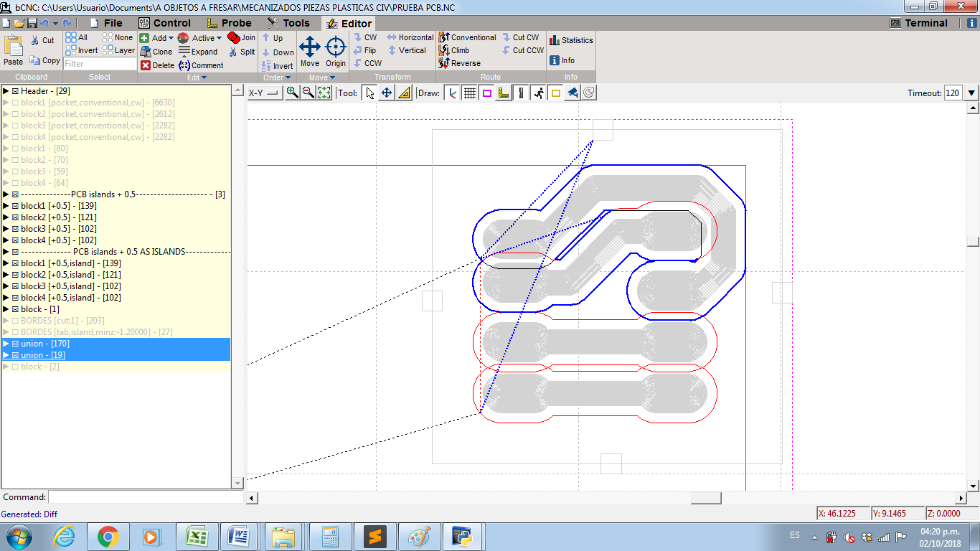This screenshot has width=980, height=551.
Task: Toggle grid drawing in Draw toolbar
Action: pos(470,93)
